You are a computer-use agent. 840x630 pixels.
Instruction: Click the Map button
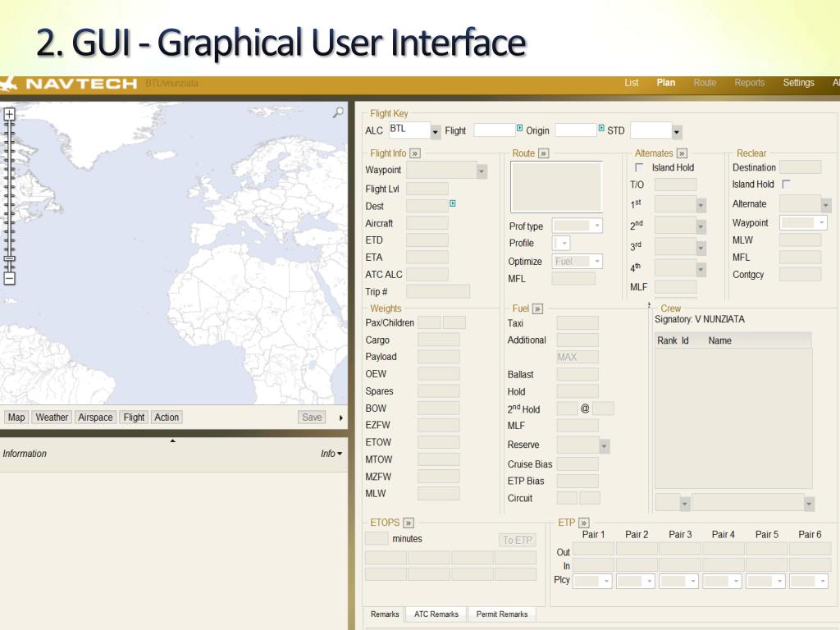16,418
